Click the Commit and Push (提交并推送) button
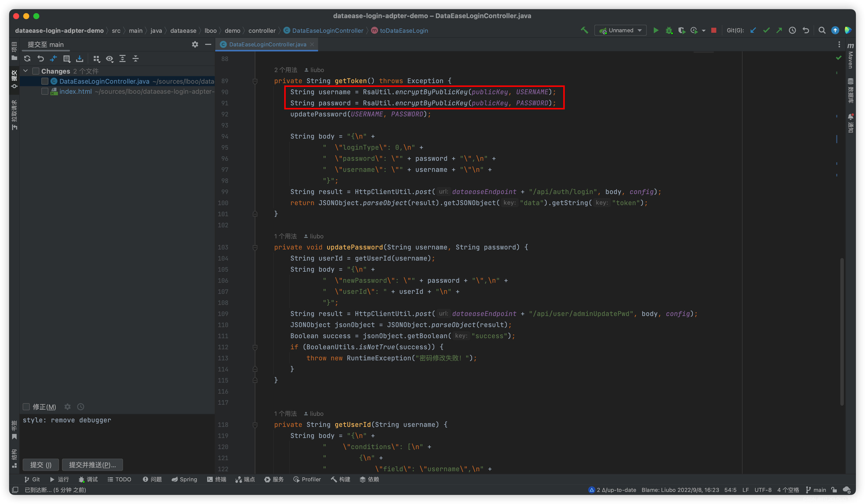 [92, 465]
